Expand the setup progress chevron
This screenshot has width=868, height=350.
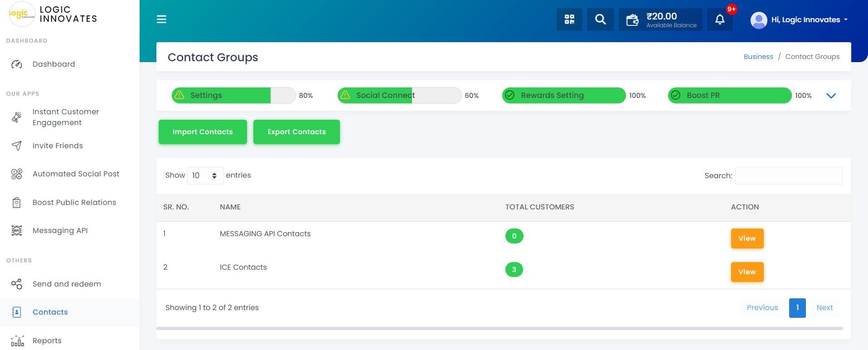point(831,96)
